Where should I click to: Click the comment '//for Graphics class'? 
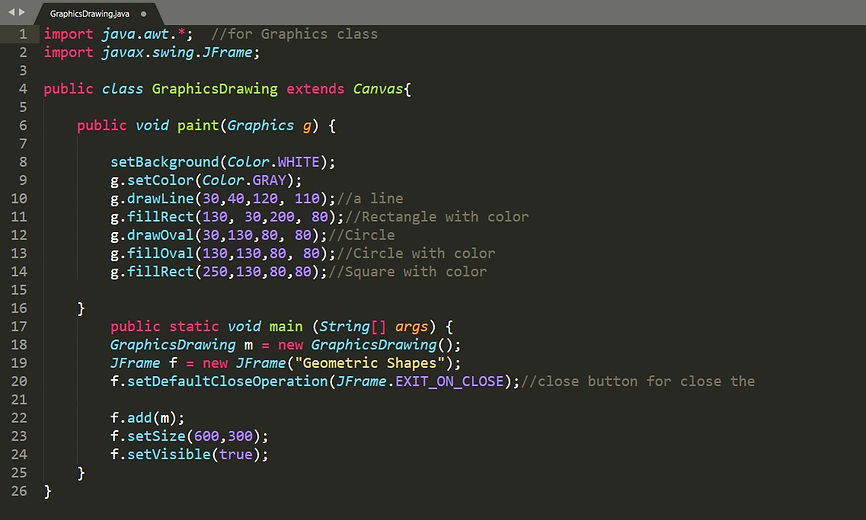pos(294,34)
